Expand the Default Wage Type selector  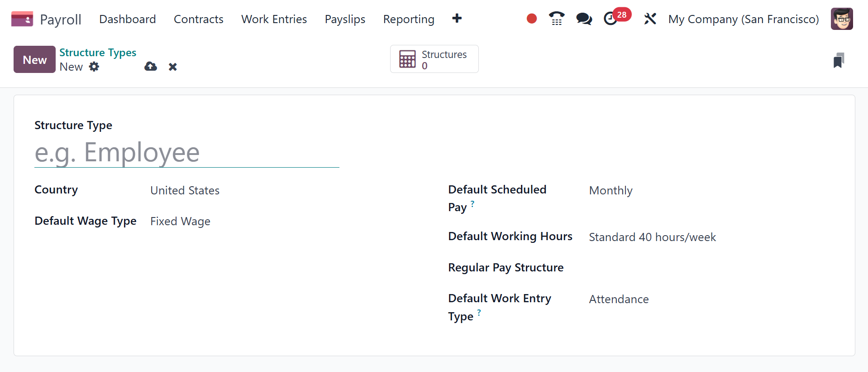[244, 221]
